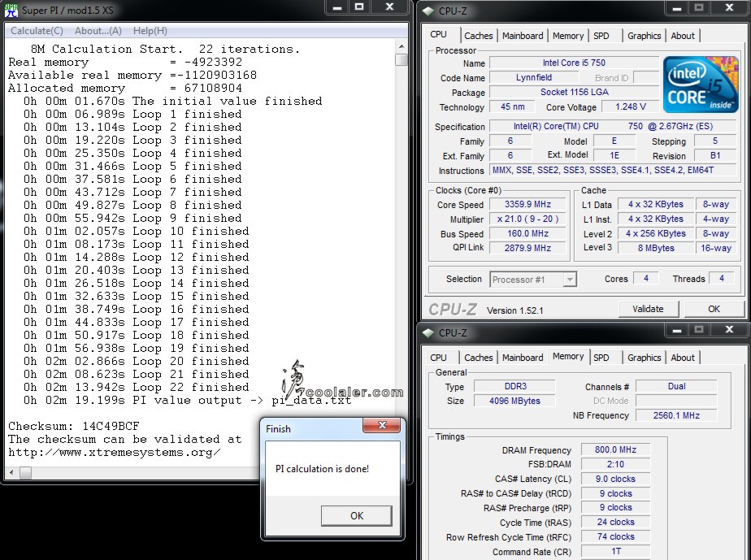The width and height of the screenshot is (751, 560).
Task: Click the up arrow of Super PI's vertical scrollbar
Action: (x=402, y=47)
